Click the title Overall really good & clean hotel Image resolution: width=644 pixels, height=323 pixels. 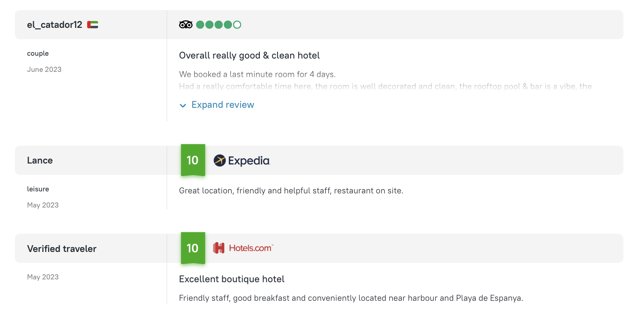coord(249,55)
